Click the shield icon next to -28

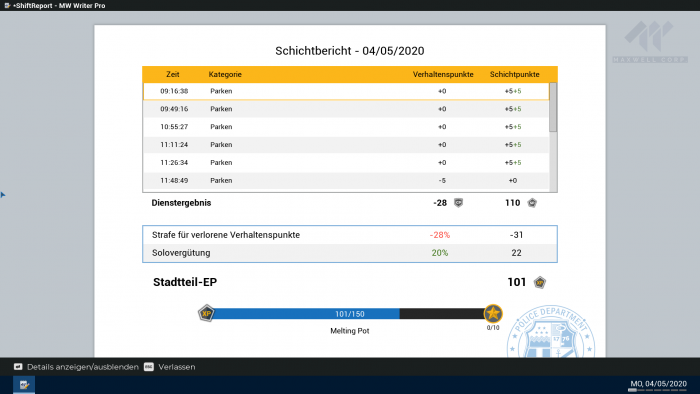click(x=458, y=203)
